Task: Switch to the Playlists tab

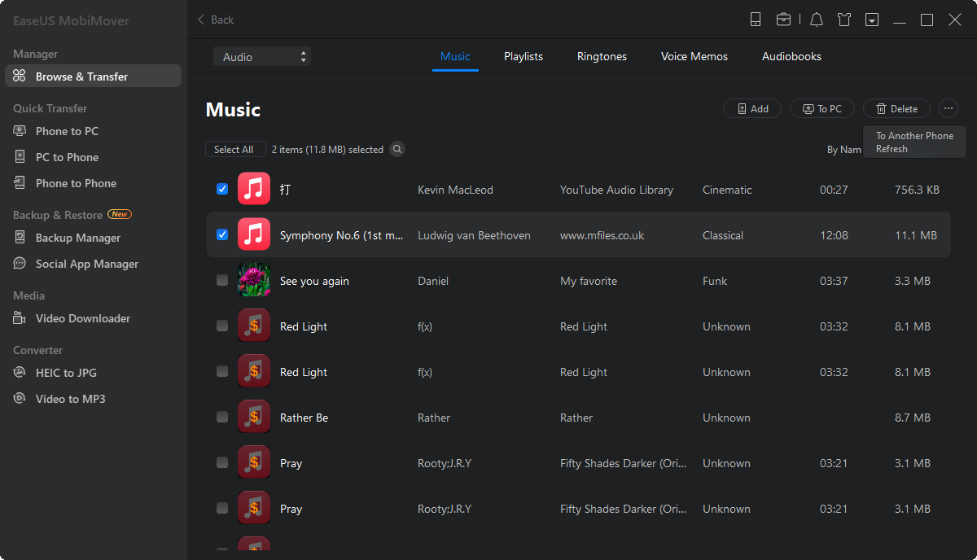Action: [523, 56]
